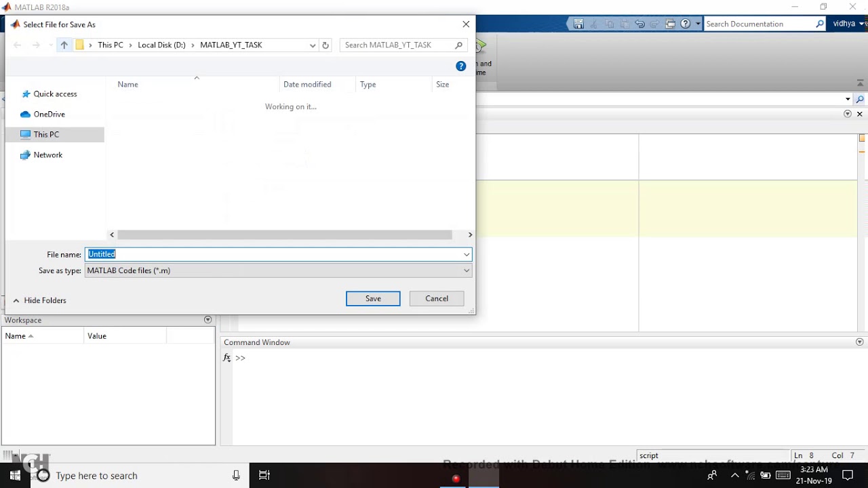Image resolution: width=868 pixels, height=488 pixels.
Task: Click the File name input field
Action: [x=273, y=254]
